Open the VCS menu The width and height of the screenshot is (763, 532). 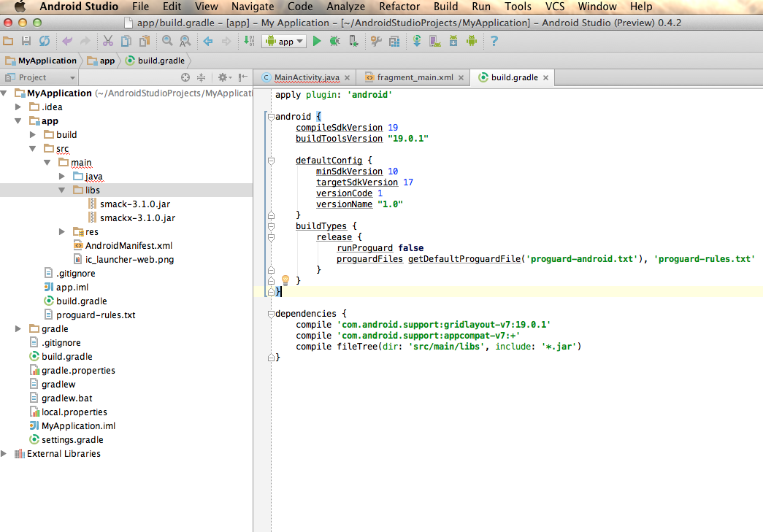pos(555,7)
